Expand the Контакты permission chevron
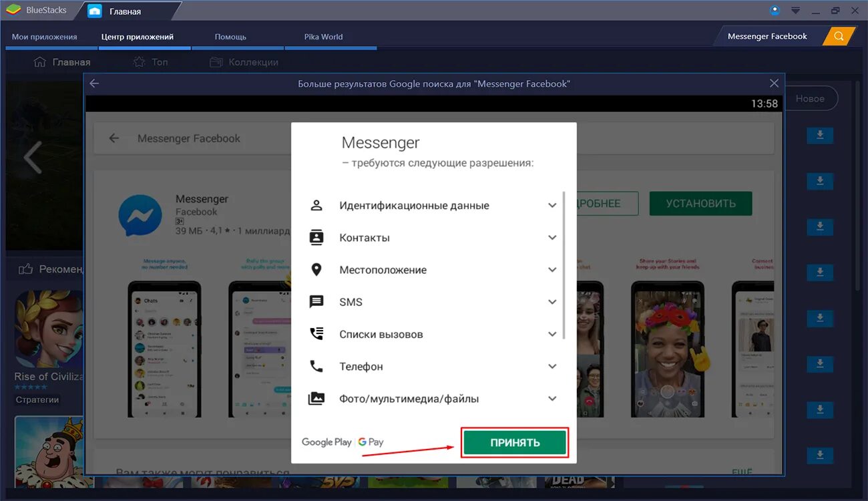Image resolution: width=868 pixels, height=501 pixels. (x=552, y=238)
